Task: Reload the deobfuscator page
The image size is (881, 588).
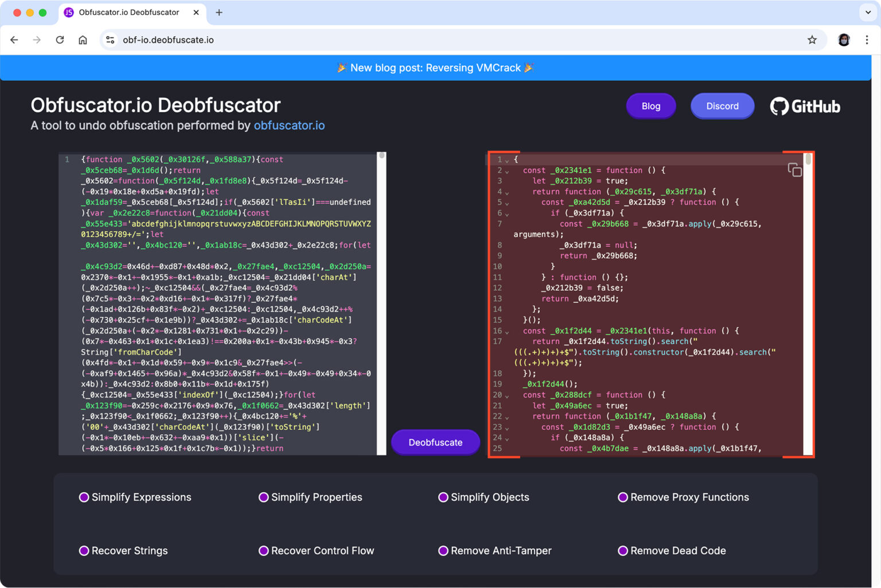Action: click(60, 40)
